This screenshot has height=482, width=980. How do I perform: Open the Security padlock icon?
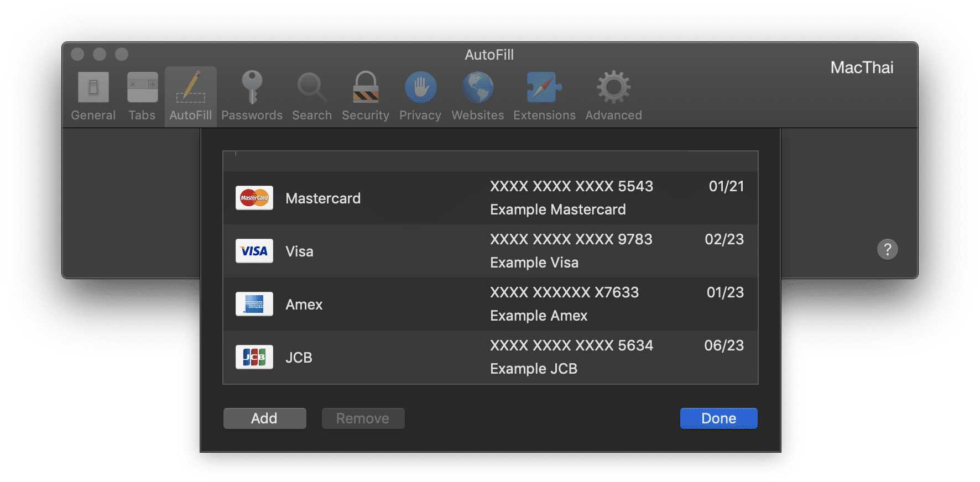coord(366,87)
